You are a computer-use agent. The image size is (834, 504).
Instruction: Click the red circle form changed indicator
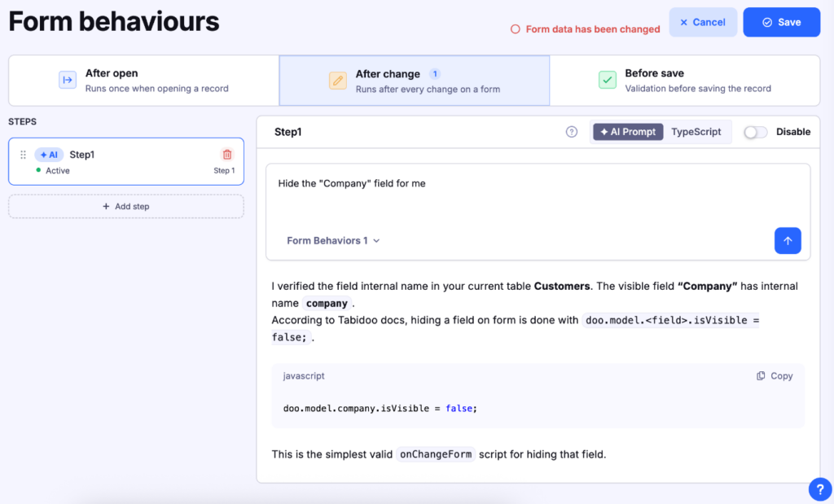516,29
